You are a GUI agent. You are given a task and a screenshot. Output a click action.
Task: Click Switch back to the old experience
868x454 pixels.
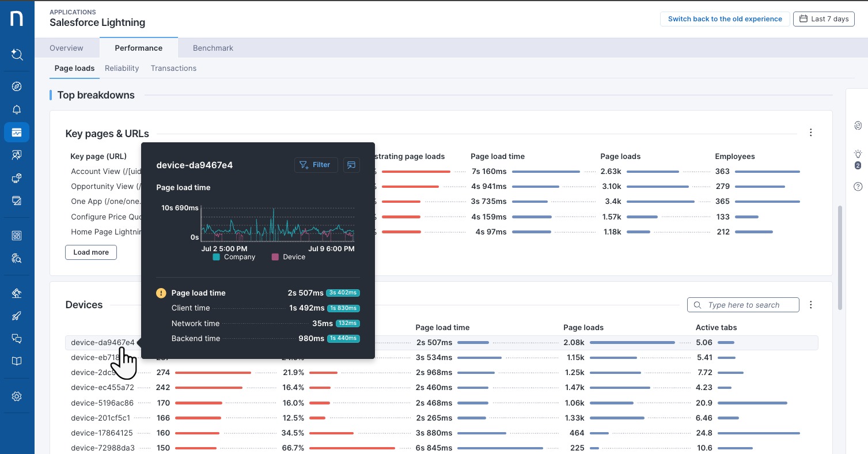pyautogui.click(x=725, y=19)
